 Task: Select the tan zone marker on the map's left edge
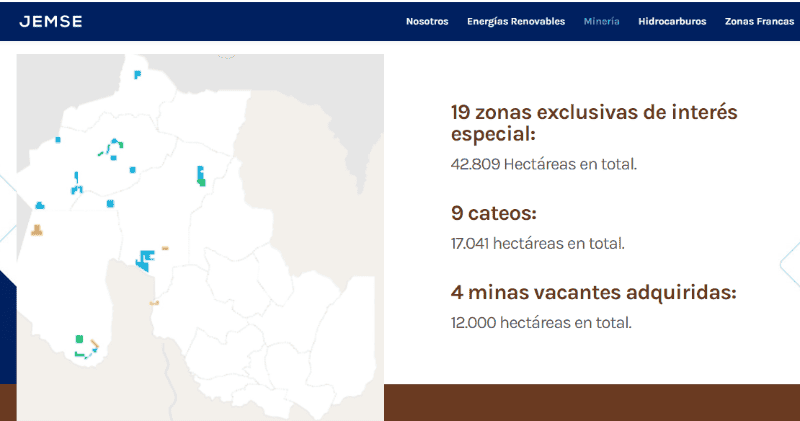(x=37, y=231)
